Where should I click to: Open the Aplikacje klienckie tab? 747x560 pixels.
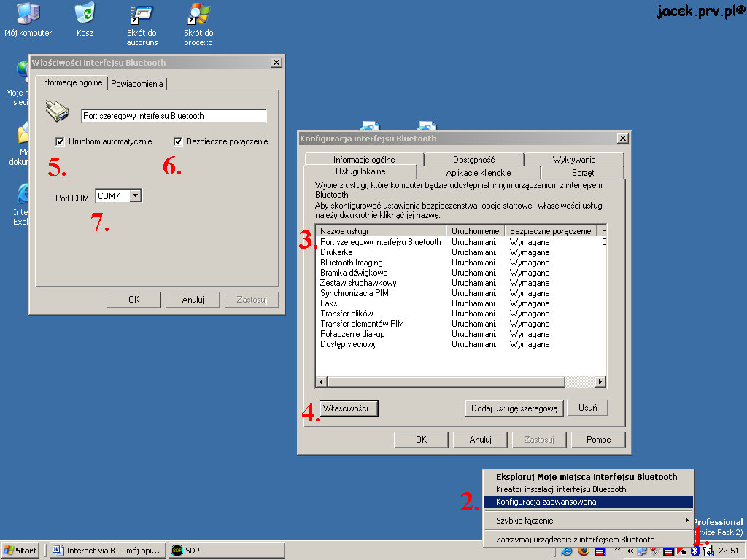point(479,172)
